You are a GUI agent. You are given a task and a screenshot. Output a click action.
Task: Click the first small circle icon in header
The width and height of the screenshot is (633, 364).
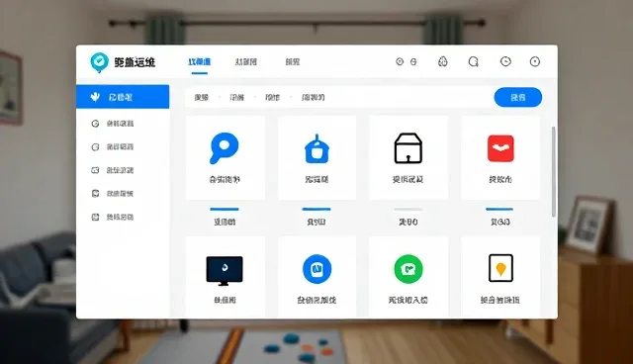pyautogui.click(x=400, y=61)
